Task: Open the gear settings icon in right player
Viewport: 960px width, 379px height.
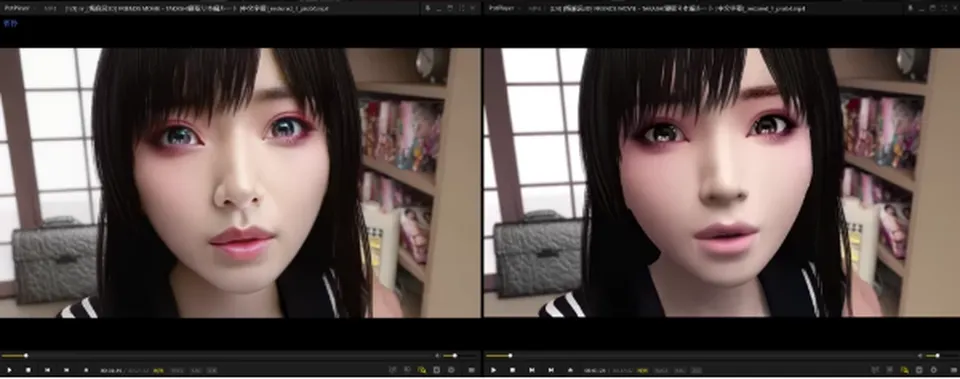Action: pyautogui.click(x=934, y=370)
